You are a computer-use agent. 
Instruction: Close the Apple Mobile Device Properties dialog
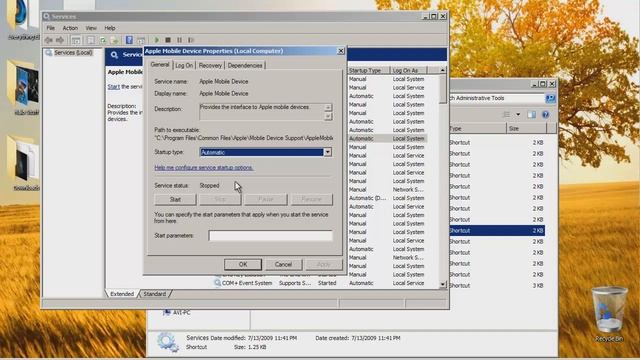341,51
